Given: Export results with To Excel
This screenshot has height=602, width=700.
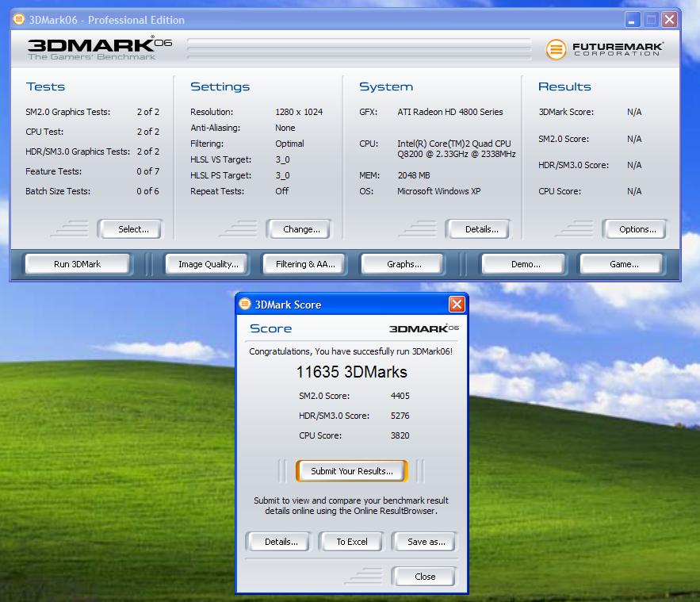Looking at the screenshot, I should [x=352, y=542].
